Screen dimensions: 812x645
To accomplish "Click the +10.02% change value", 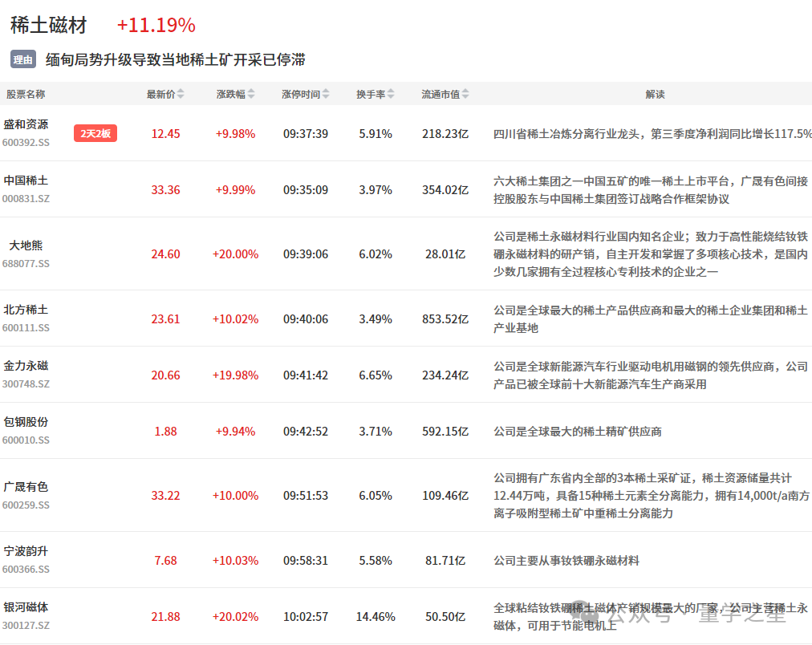I will 236,318.
